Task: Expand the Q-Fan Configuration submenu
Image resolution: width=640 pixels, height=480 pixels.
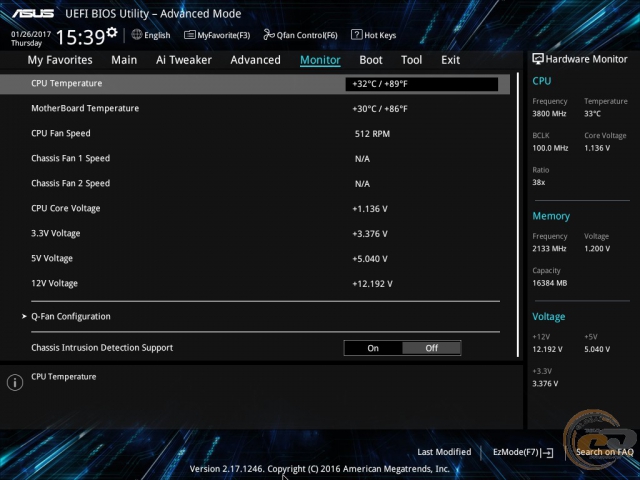Action: [x=71, y=316]
